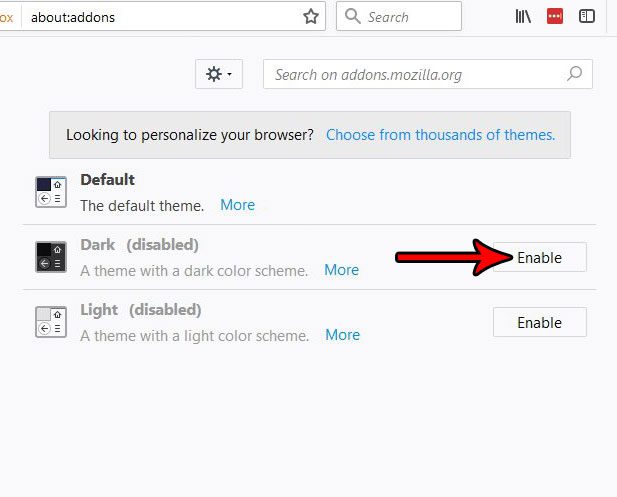
Task: Click 'A theme with a dark color scheme.' text
Action: pos(194,271)
